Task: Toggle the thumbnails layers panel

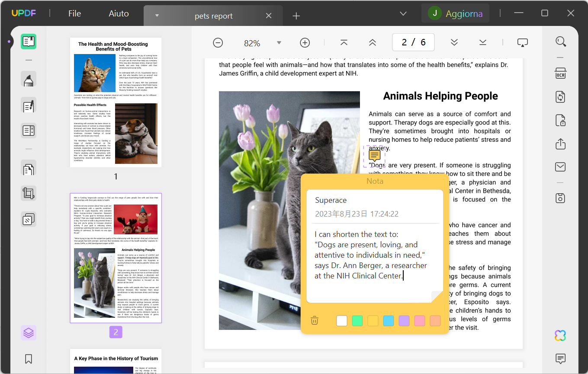Action: [x=29, y=333]
